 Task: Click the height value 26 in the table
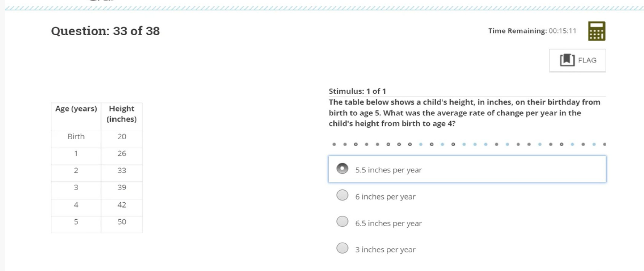122,154
